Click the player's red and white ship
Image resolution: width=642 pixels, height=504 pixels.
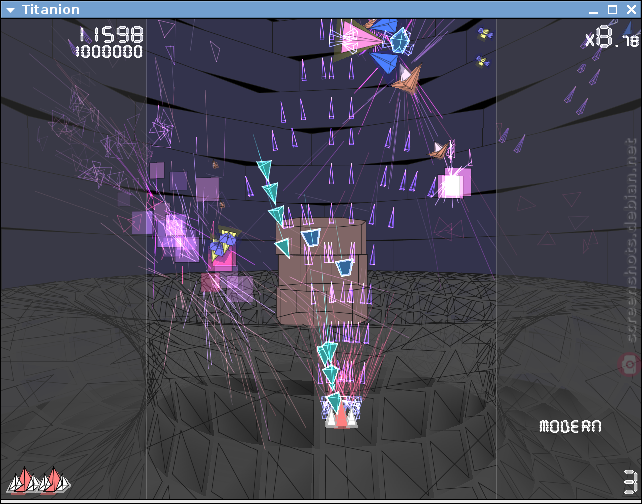[x=341, y=414]
